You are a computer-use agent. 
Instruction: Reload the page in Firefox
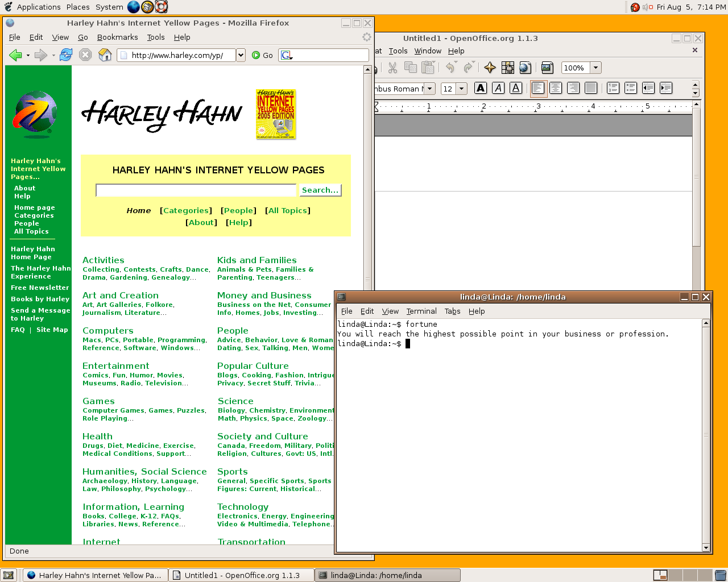coord(66,55)
